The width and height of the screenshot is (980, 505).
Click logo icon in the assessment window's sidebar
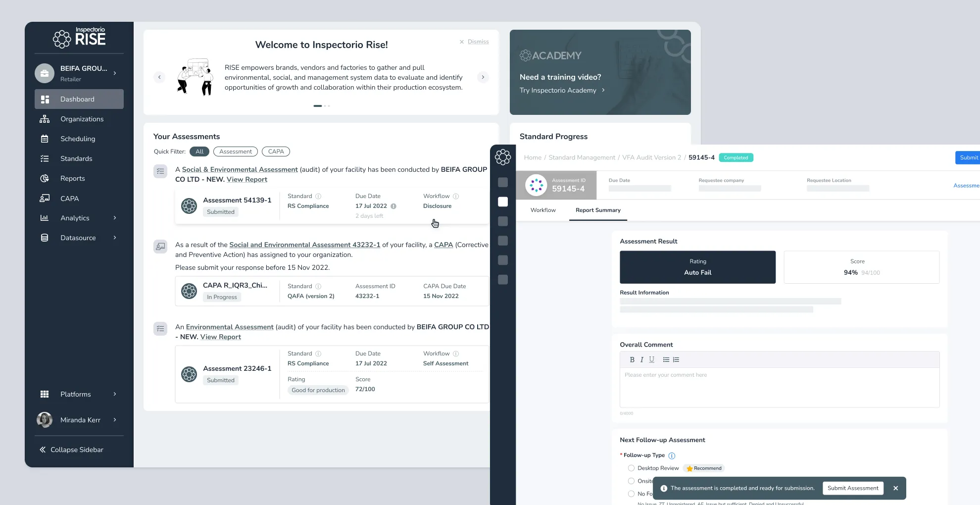pyautogui.click(x=503, y=157)
